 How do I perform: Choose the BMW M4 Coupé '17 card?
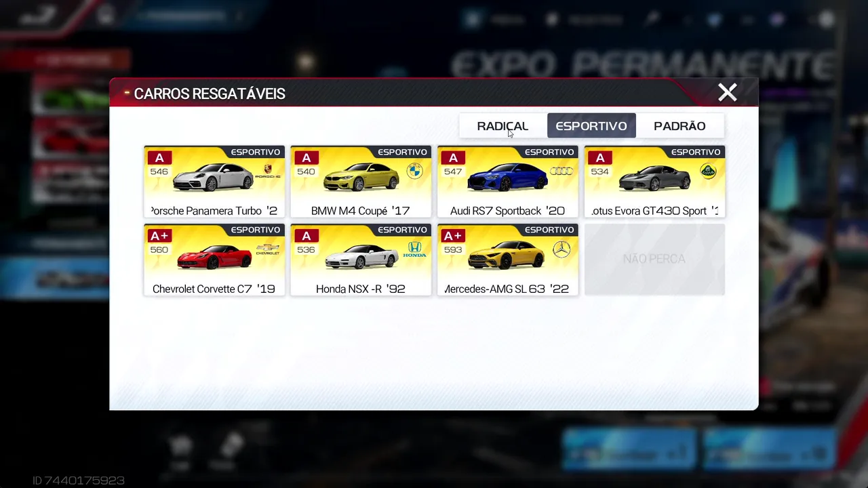[361, 182]
